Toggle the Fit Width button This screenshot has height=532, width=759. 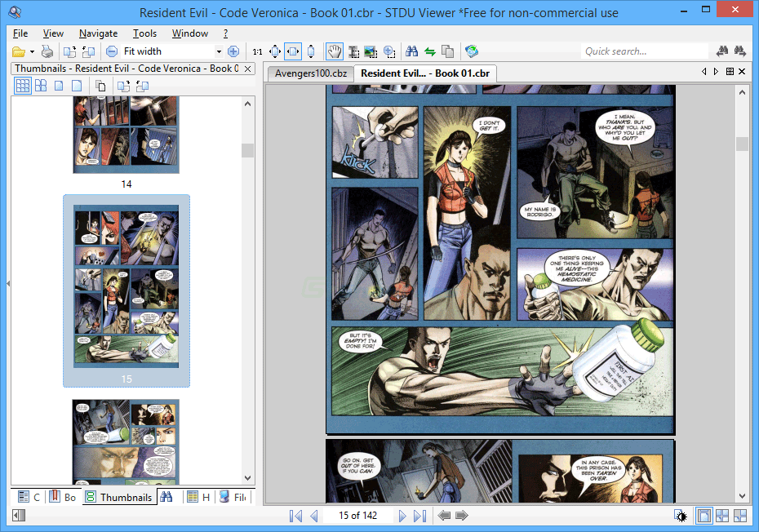pyautogui.click(x=292, y=51)
